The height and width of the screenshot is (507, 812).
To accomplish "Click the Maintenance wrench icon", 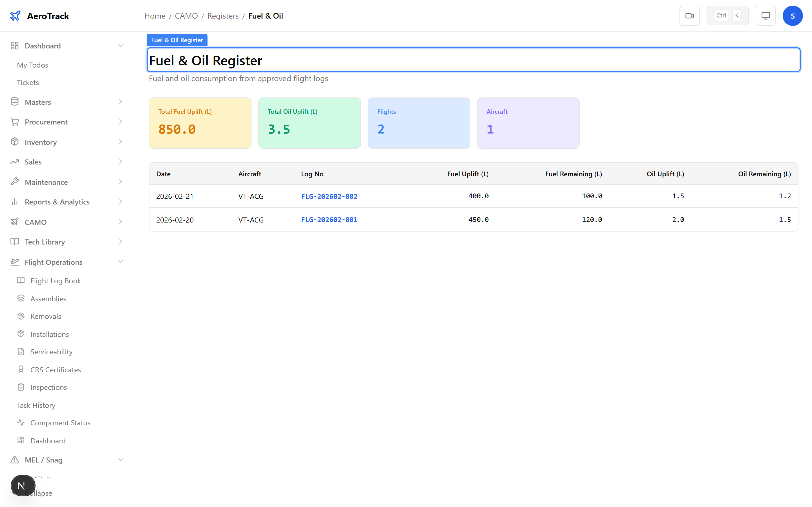I will (14, 182).
